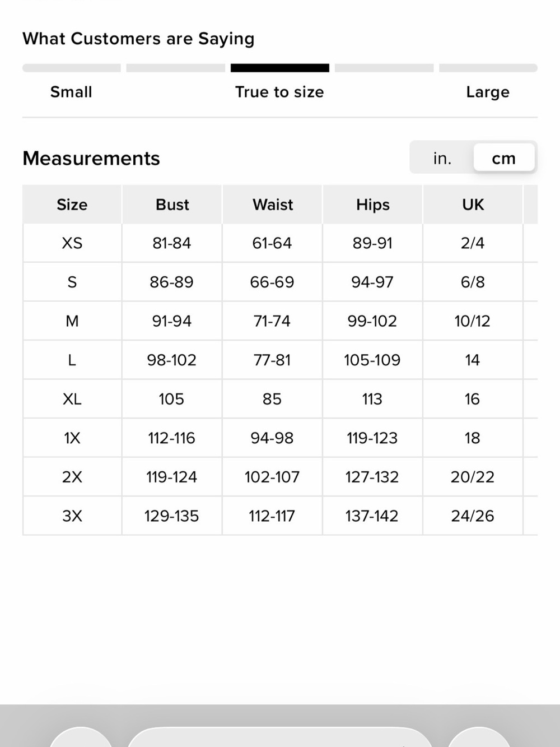This screenshot has width=560, height=747.
Task: Select the XS size row
Action: [280, 243]
